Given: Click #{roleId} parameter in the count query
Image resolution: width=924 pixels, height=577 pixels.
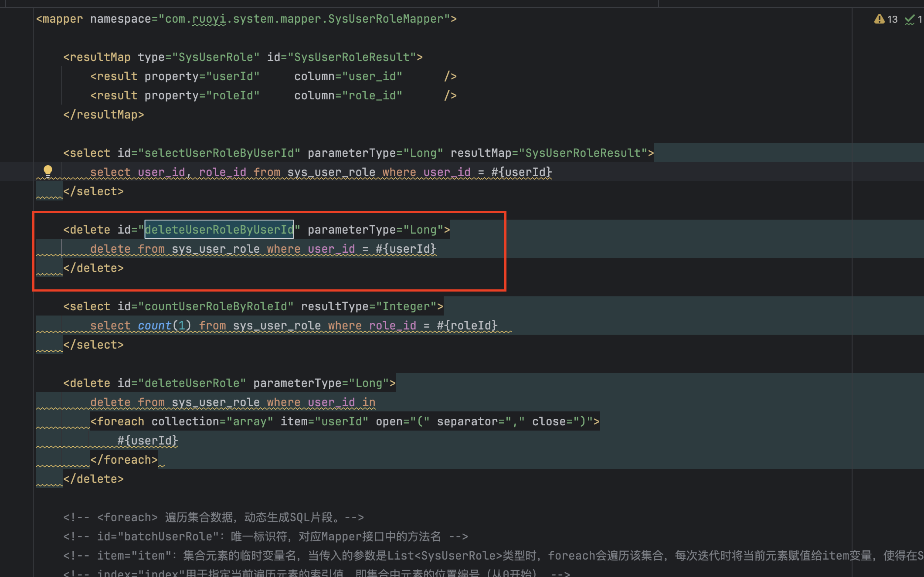Looking at the screenshot, I should 467,326.
